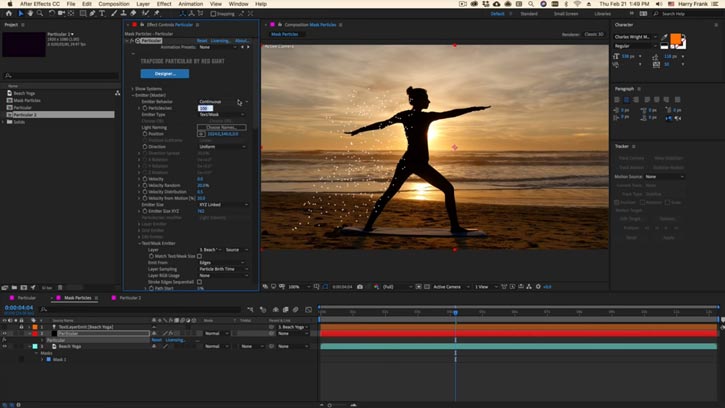
Task: Open the Animation menu
Action: 190,4
